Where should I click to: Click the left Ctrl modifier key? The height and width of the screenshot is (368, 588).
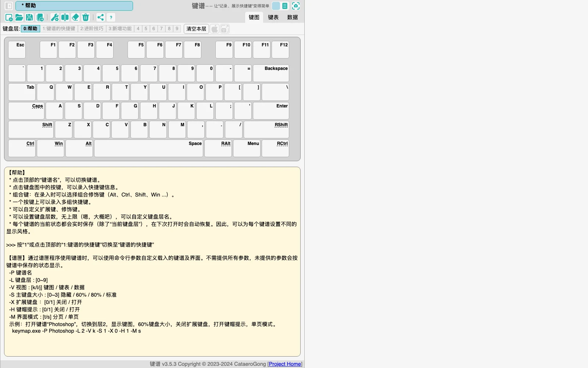pyautogui.click(x=22, y=148)
